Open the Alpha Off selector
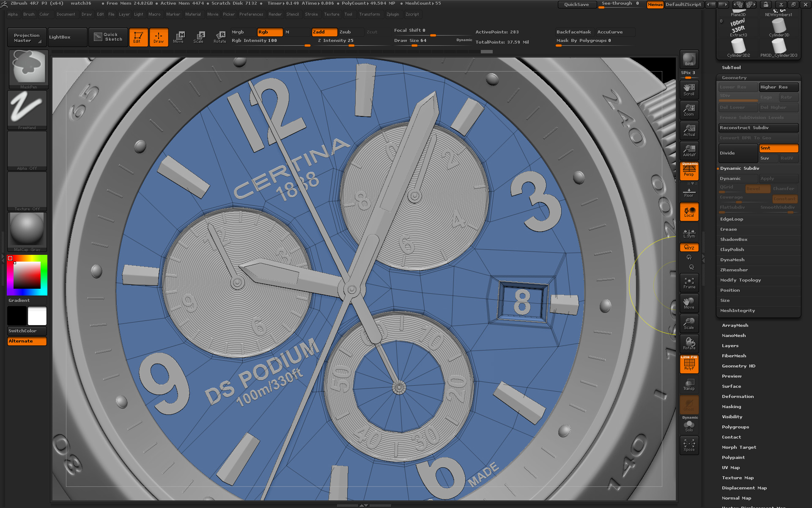 pos(27,150)
